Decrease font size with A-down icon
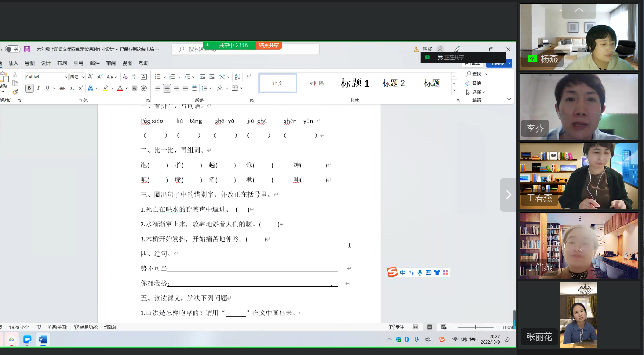Image resolution: width=644 pixels, height=355 pixels. 100,77
